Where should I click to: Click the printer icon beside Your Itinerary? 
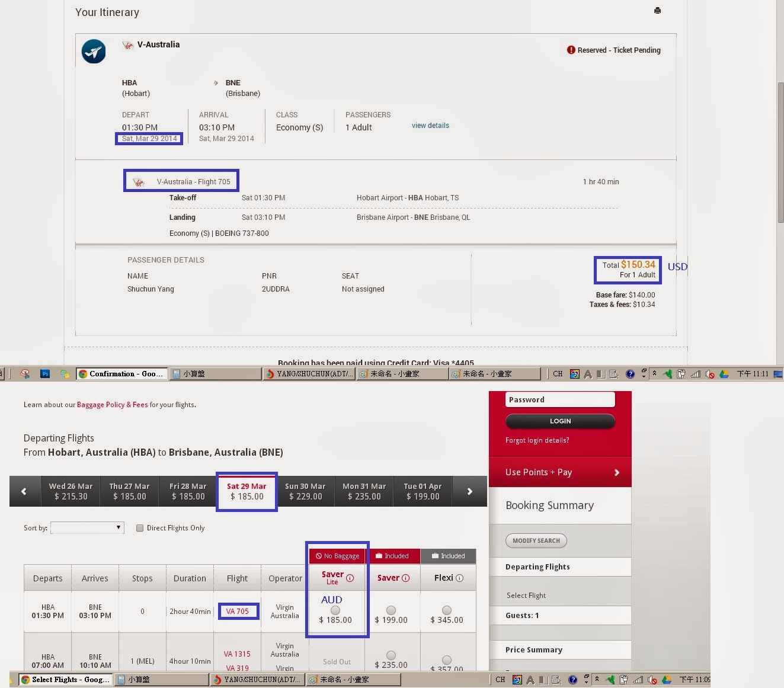657,11
